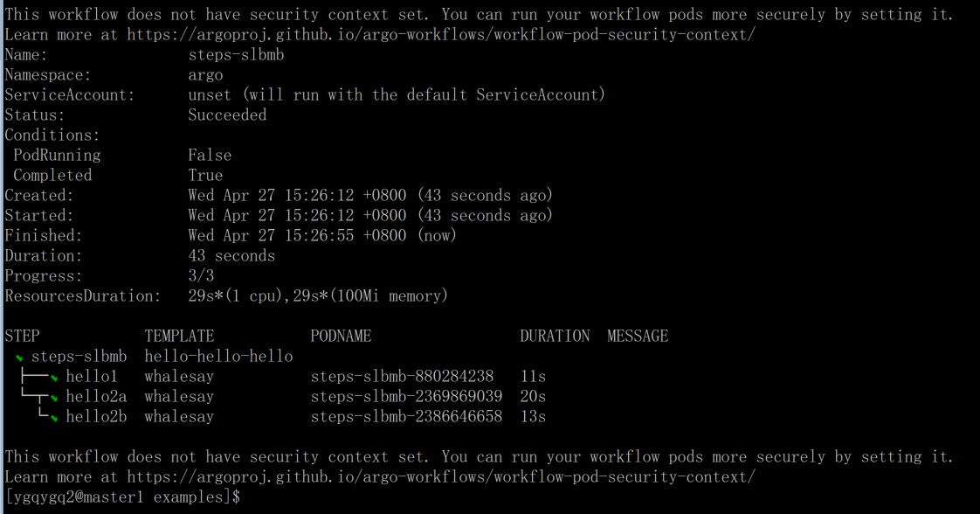Image resolution: width=980 pixels, height=514 pixels.
Task: Open the top argoproj security context URL
Action: pyautogui.click(x=440, y=35)
